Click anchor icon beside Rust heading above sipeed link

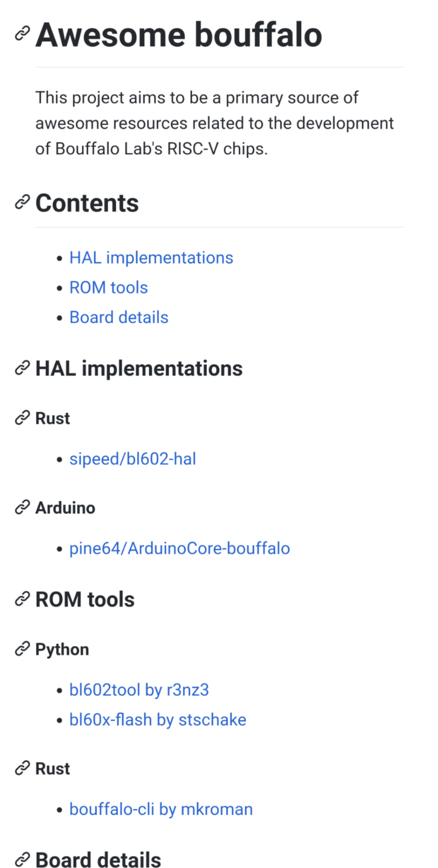click(22, 418)
